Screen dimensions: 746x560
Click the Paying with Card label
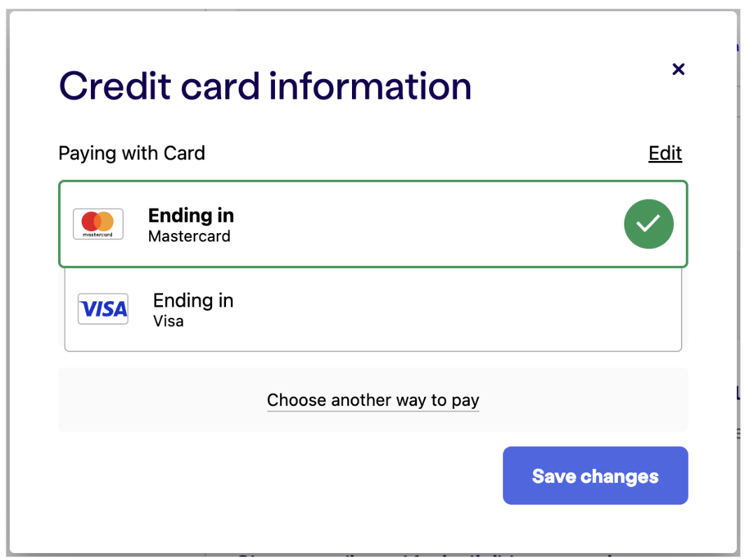132,153
